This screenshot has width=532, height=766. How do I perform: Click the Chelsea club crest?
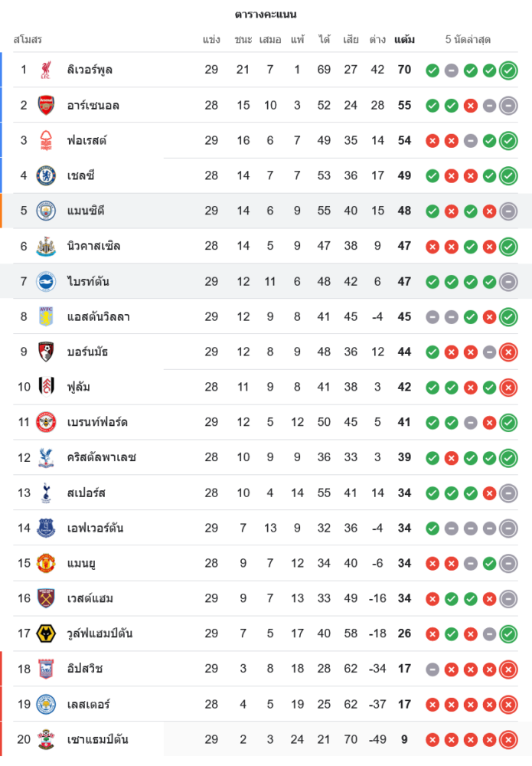pyautogui.click(x=47, y=176)
